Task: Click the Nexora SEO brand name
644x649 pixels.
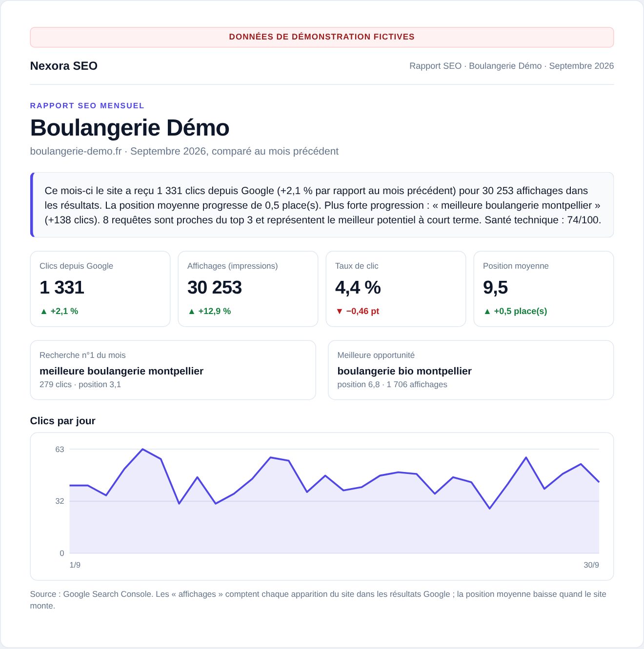Action: (64, 66)
